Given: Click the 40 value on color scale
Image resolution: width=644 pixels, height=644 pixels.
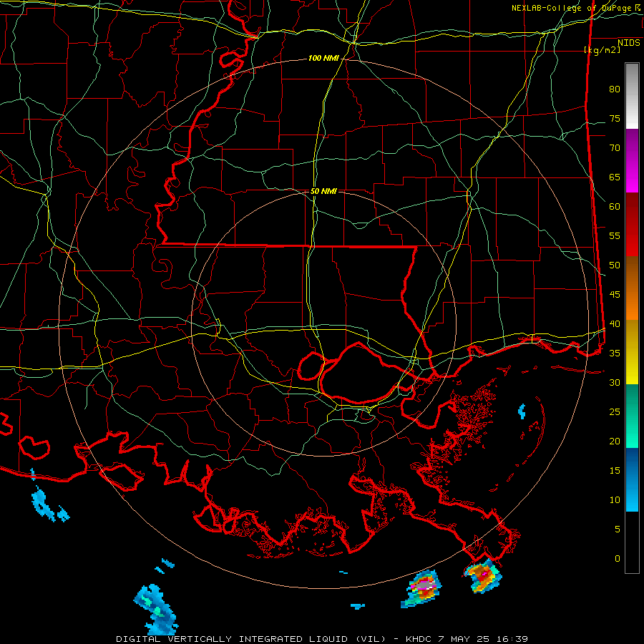Looking at the screenshot, I should [615, 324].
